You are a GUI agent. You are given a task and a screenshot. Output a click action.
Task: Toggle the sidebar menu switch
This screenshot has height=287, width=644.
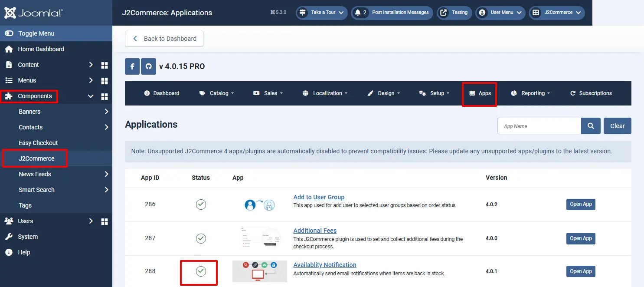(x=9, y=33)
